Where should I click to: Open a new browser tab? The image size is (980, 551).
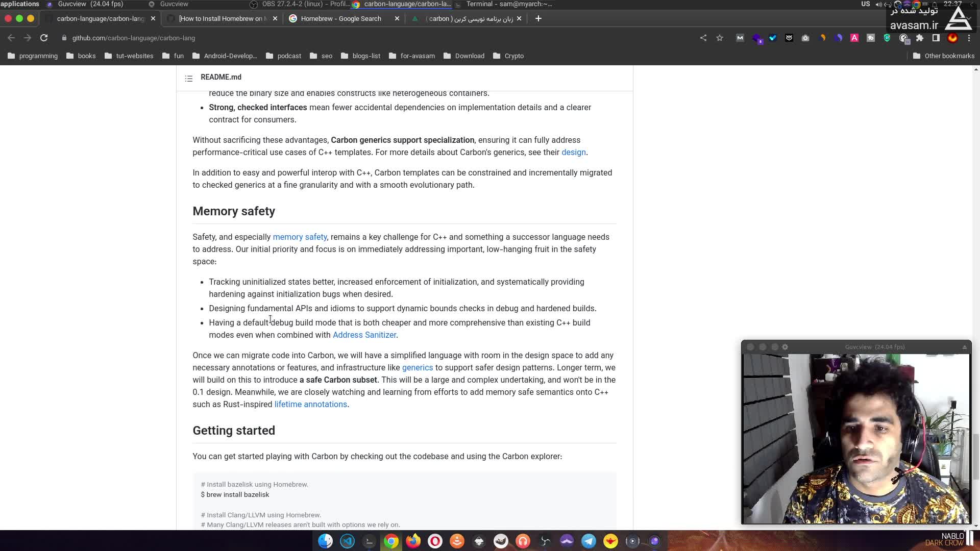(538, 18)
